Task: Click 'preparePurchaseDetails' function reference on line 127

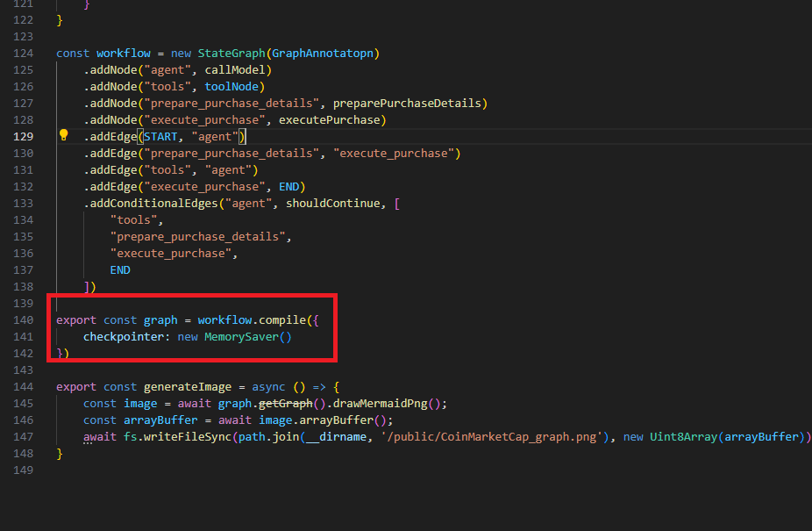Action: click(407, 104)
